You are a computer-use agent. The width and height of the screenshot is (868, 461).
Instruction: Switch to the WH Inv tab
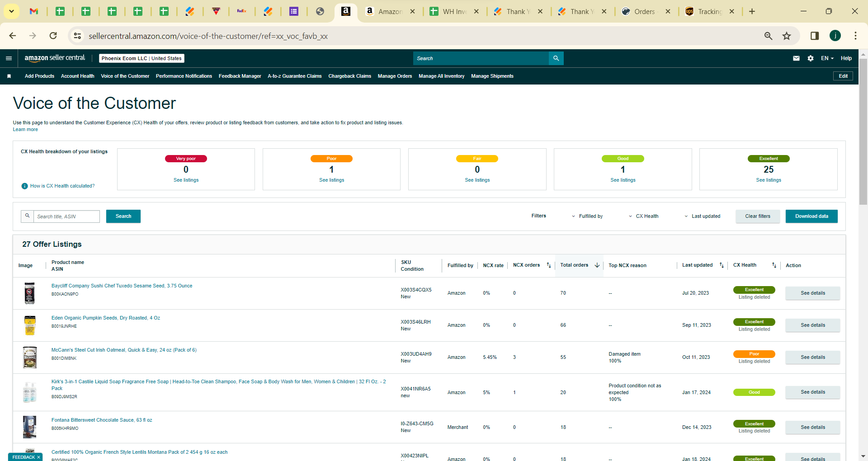click(x=454, y=12)
